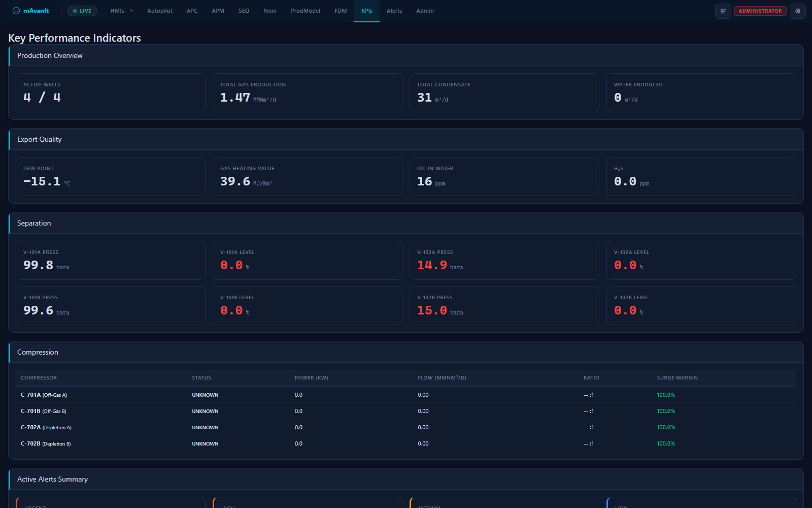Toggle the LIVE status indicator
812x508 pixels.
82,10
